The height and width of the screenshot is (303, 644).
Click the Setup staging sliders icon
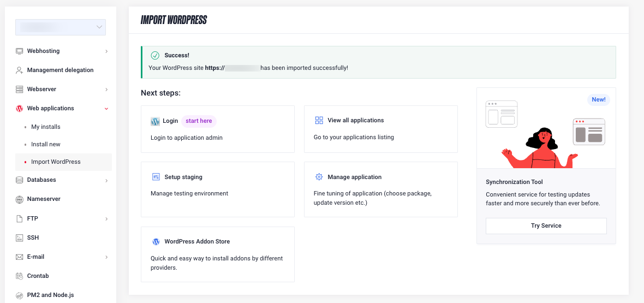156,177
